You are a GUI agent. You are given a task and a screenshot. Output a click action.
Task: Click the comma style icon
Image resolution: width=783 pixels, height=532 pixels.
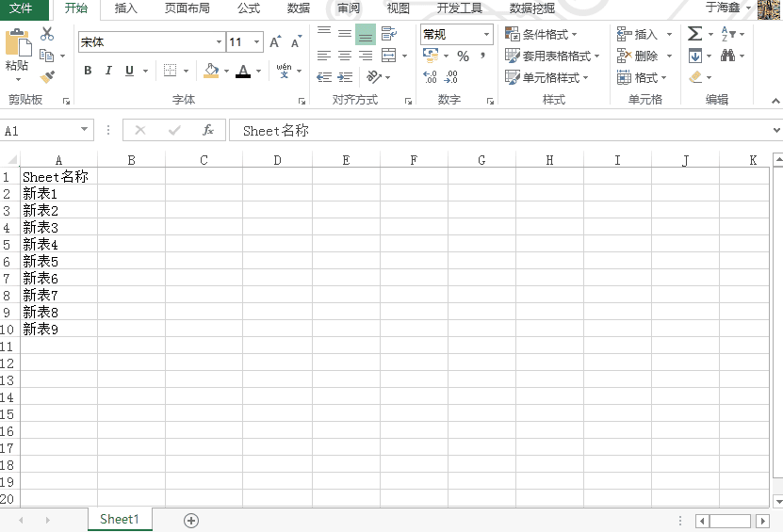(482, 56)
